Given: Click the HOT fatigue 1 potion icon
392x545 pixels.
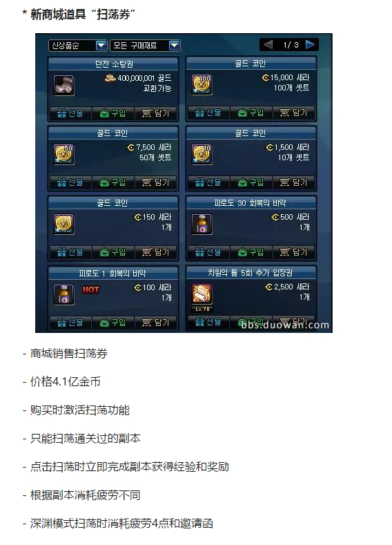Looking at the screenshot, I should (63, 295).
